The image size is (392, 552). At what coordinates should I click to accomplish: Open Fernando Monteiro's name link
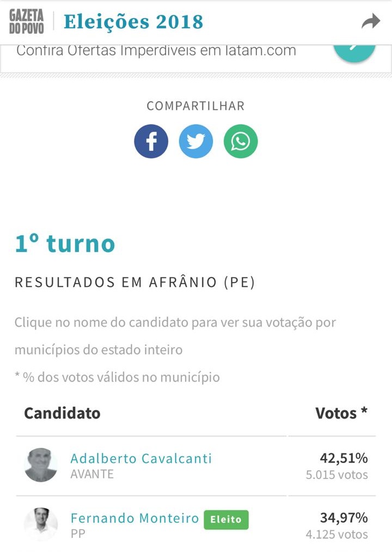pyautogui.click(x=134, y=518)
